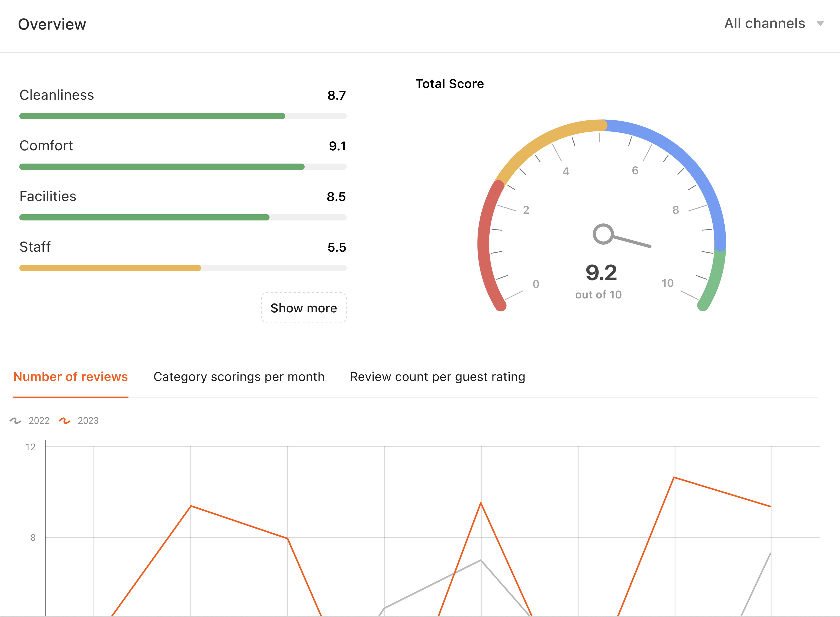
Task: Click the orange 2023 legend squiggle icon
Action: click(64, 420)
